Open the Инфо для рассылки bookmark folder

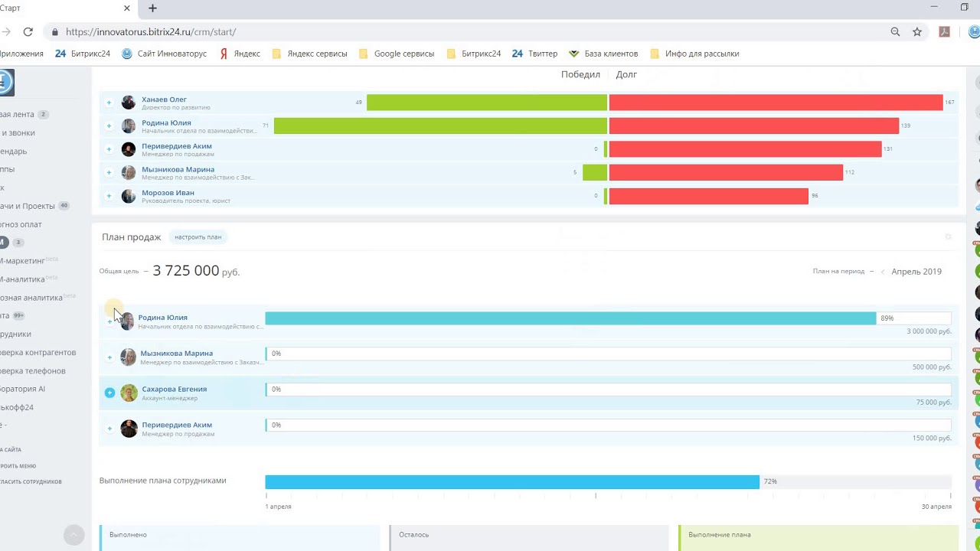(x=694, y=54)
